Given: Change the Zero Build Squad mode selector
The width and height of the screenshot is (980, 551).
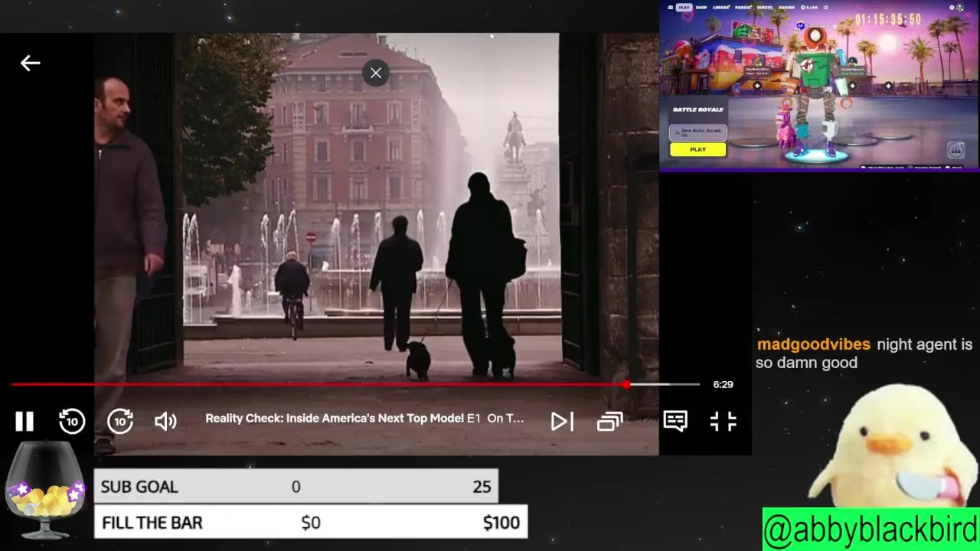Looking at the screenshot, I should [698, 132].
